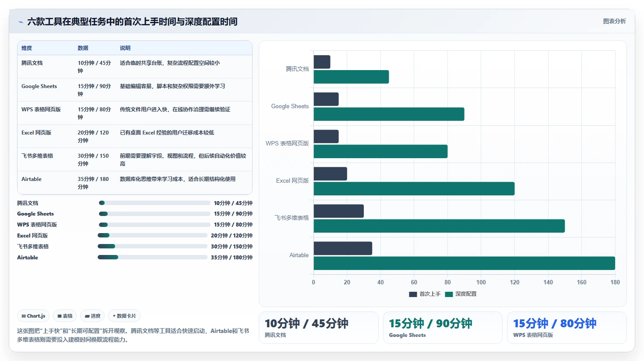Click the green 深度配置 bar for Airtable
Viewport: 644px width, 361px height.
pyautogui.click(x=464, y=263)
